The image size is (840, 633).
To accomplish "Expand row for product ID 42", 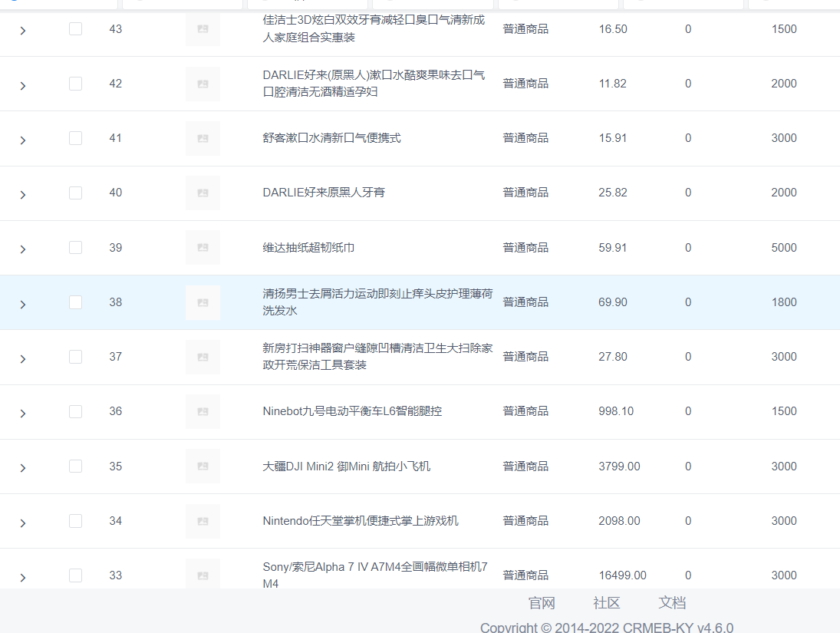I will click(22, 86).
